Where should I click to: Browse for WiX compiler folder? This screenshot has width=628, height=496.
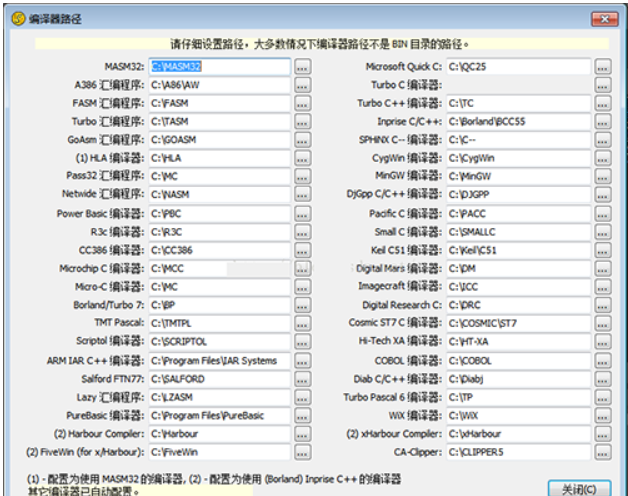(603, 416)
